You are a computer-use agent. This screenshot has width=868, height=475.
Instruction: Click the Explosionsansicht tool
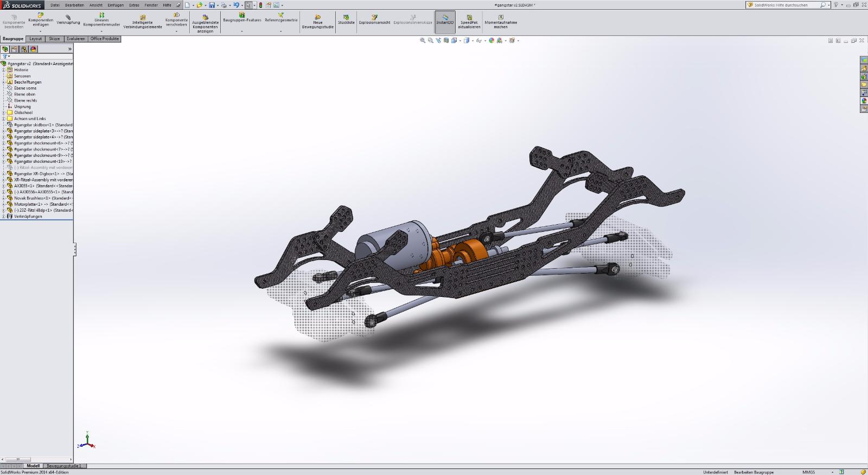(x=374, y=20)
